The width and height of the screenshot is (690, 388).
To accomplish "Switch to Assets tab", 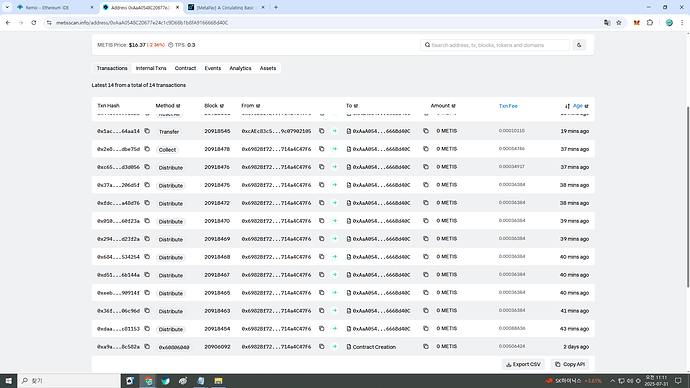I will click(x=268, y=68).
